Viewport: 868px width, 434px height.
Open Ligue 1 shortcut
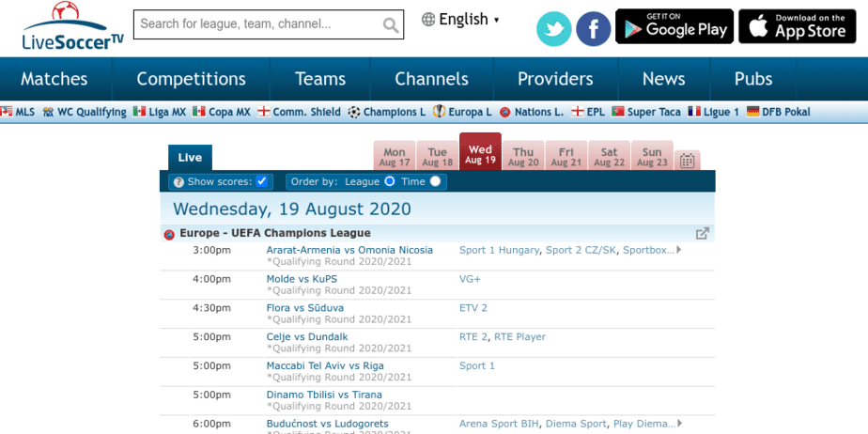714,112
